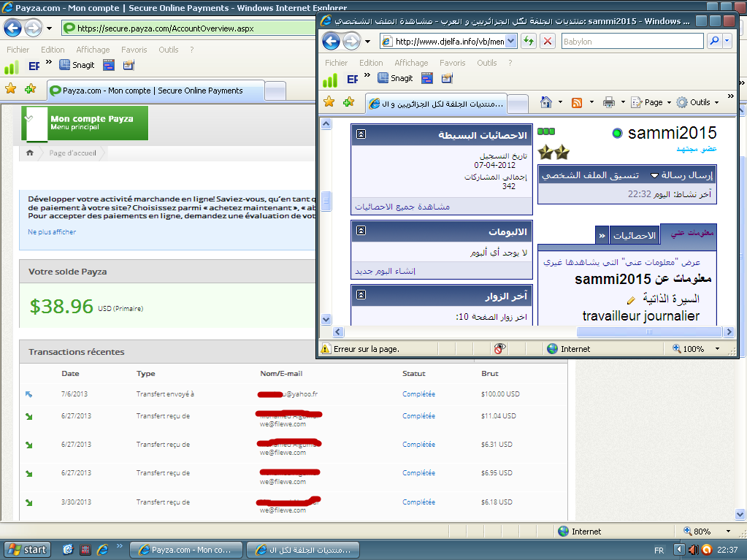The width and height of the screenshot is (747, 560).
Task: Open Favorites star in forum window
Action: coord(329,101)
